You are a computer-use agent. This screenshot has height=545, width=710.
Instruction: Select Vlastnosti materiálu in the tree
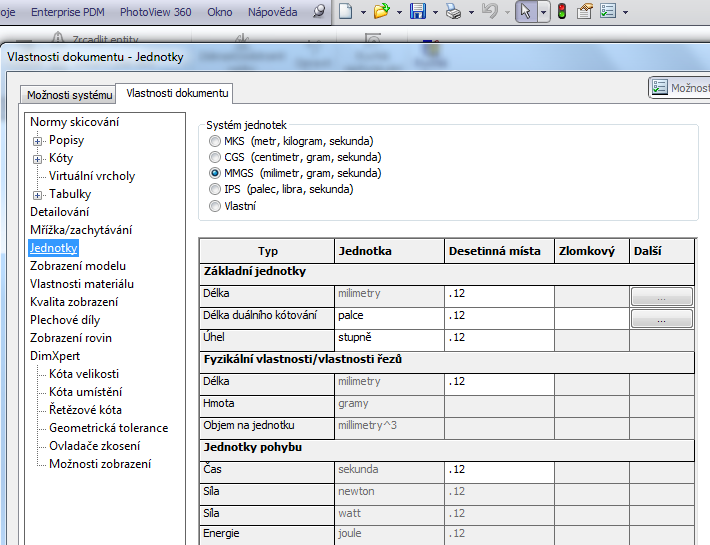[82, 284]
